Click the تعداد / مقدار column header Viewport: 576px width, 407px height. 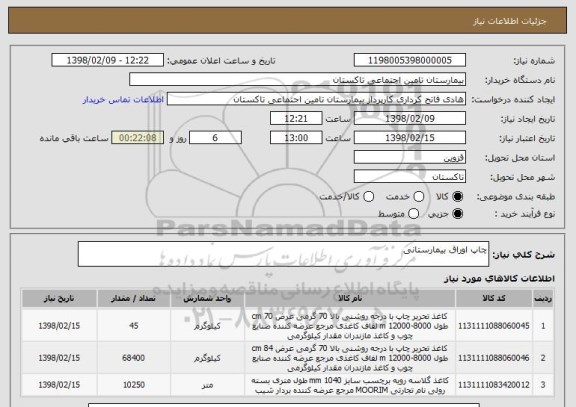134,299
